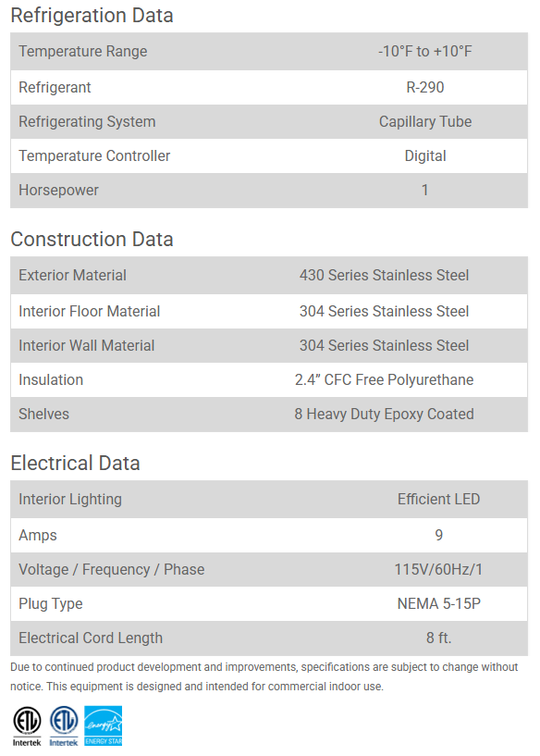
Task: Click the blue ETL Intertek sanitation icon
Action: click(64, 726)
